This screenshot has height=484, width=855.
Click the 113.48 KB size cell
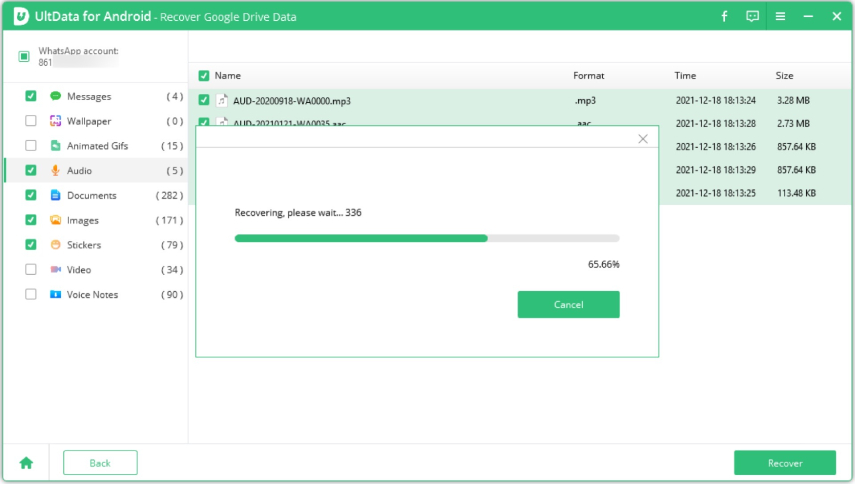pos(796,193)
